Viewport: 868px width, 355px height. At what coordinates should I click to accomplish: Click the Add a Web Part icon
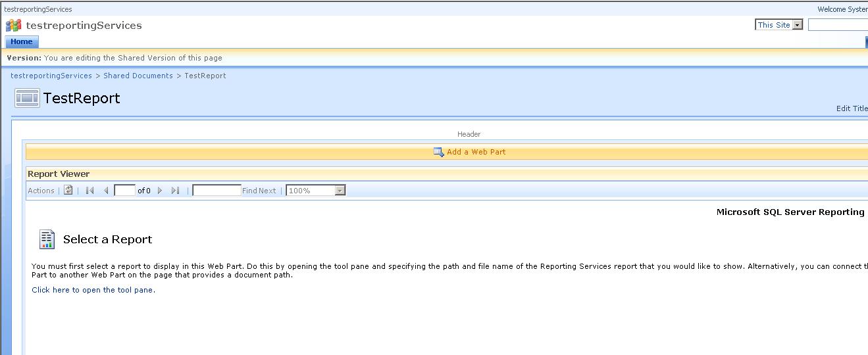[439, 152]
